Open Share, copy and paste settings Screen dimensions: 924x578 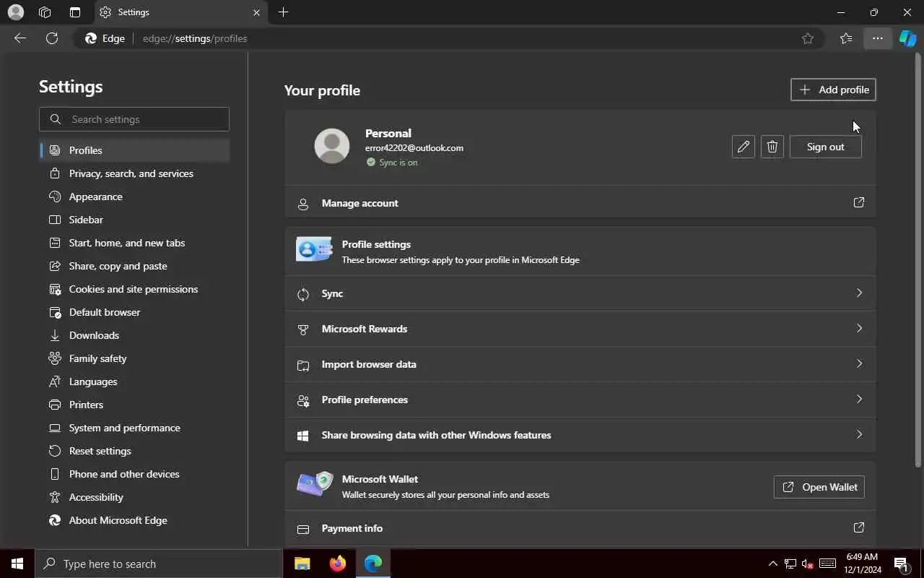pyautogui.click(x=134, y=266)
